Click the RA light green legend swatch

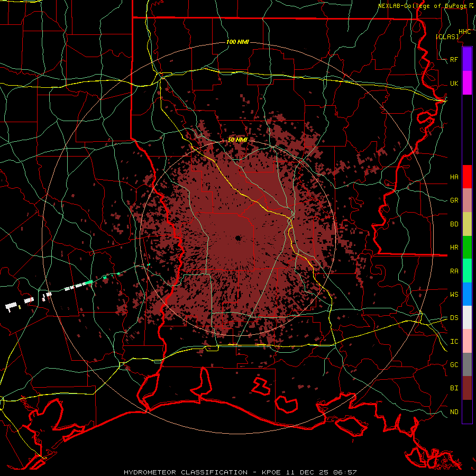pyautogui.click(x=467, y=270)
